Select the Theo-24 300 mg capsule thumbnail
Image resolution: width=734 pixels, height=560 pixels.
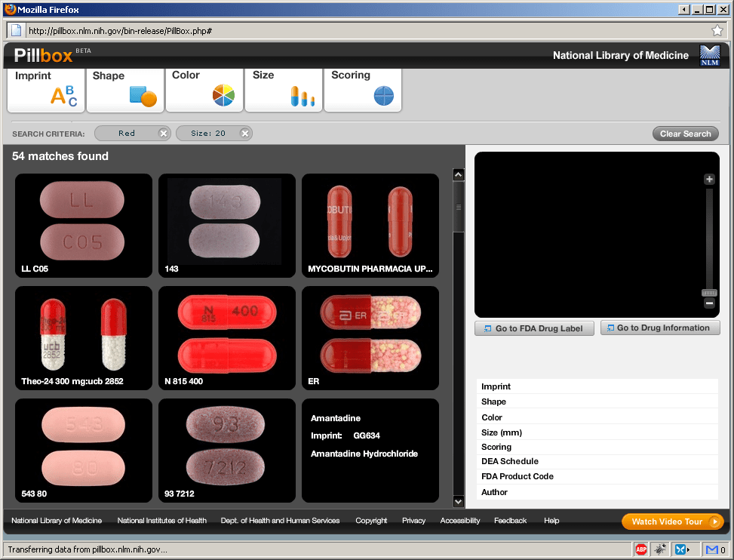point(83,338)
